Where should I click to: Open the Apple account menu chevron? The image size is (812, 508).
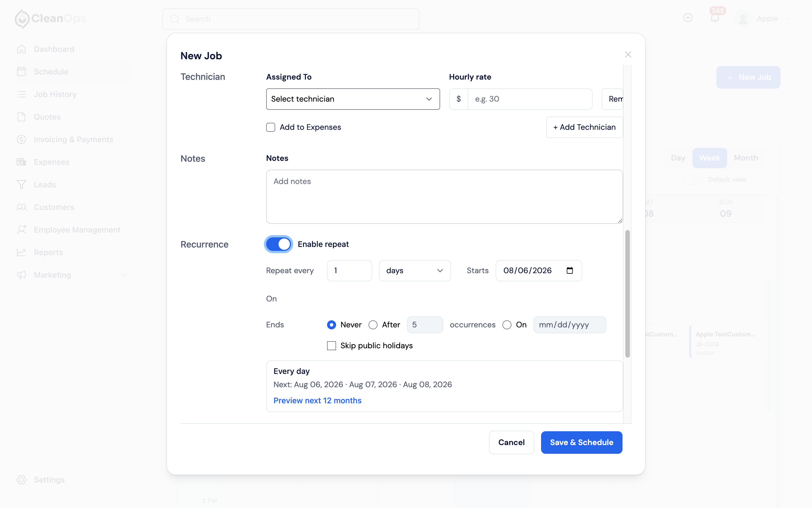pyautogui.click(x=787, y=19)
